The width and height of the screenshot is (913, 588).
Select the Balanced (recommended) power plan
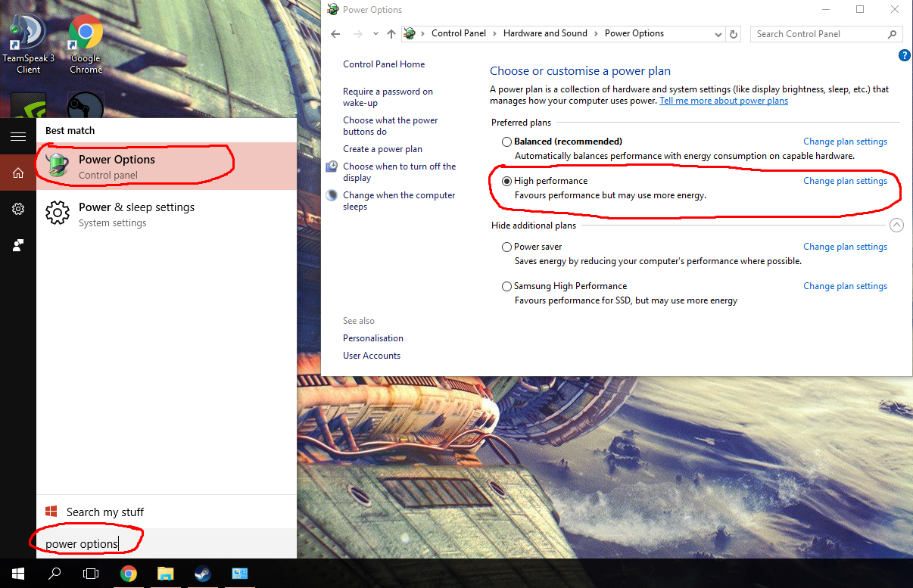506,142
